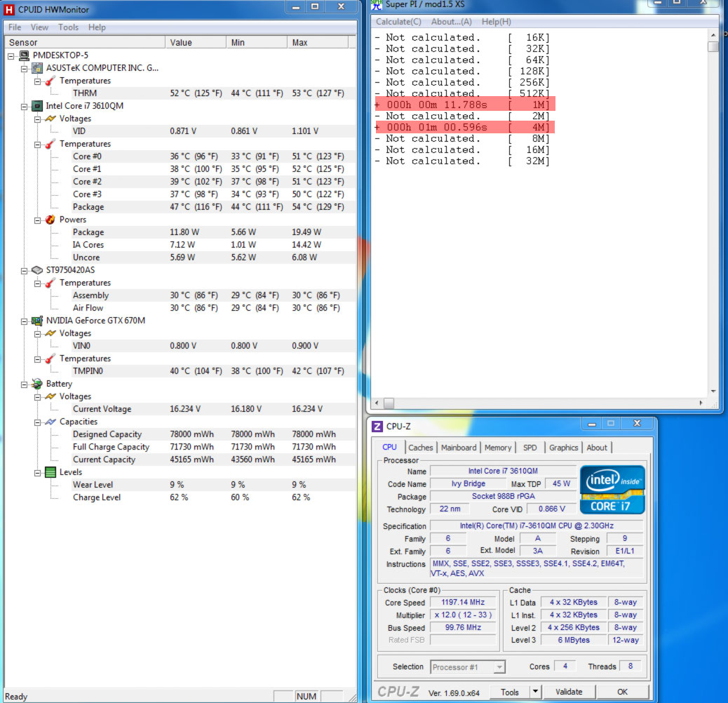Click the OK button in CPU-Z
The width and height of the screenshot is (728, 703).
tap(622, 692)
